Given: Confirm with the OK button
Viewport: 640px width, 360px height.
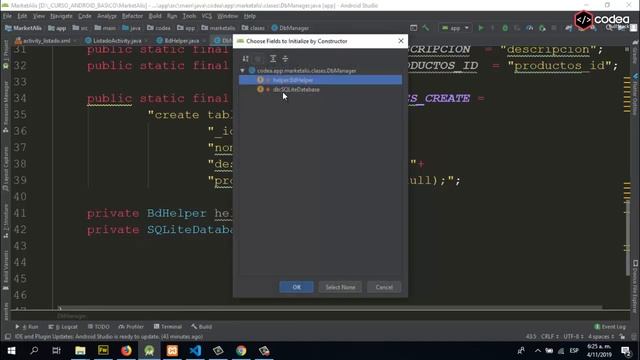Looking at the screenshot, I should pyautogui.click(x=296, y=287).
